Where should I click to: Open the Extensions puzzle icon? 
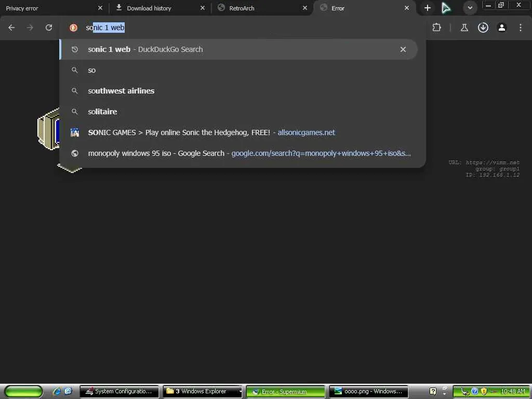click(436, 28)
